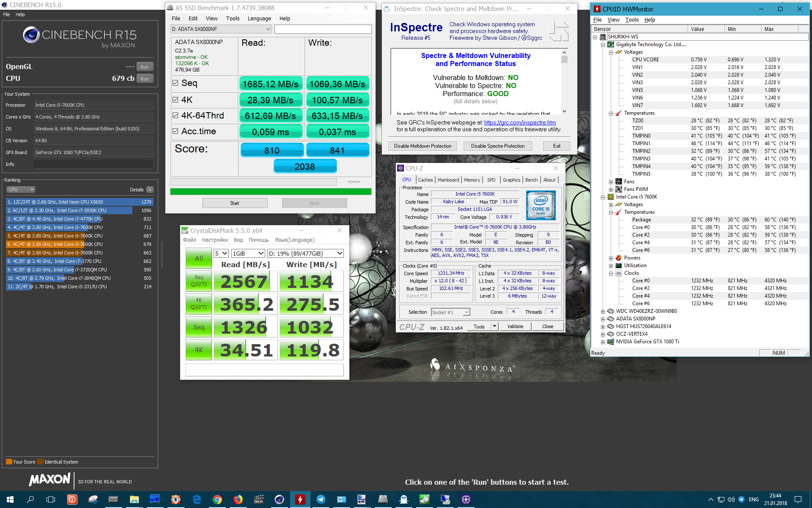Viewport: 812px width, 508px height.
Task: Click the Cinebench taskbar icon
Action: tap(279, 500)
